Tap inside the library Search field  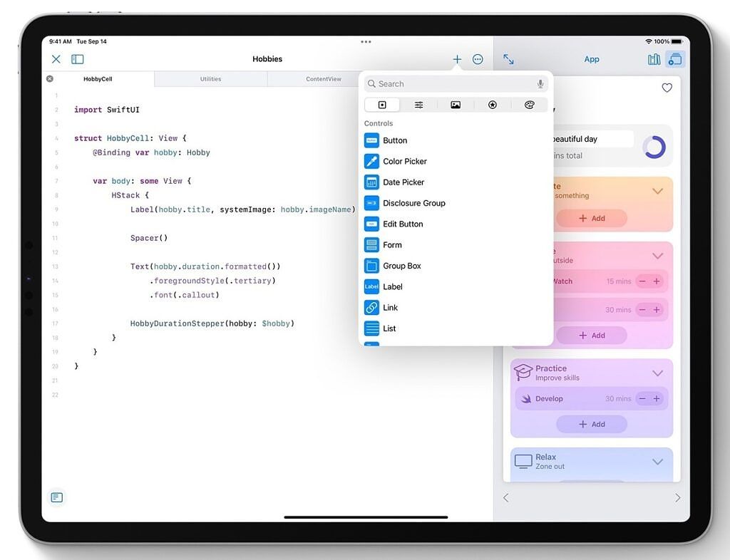[x=449, y=83]
